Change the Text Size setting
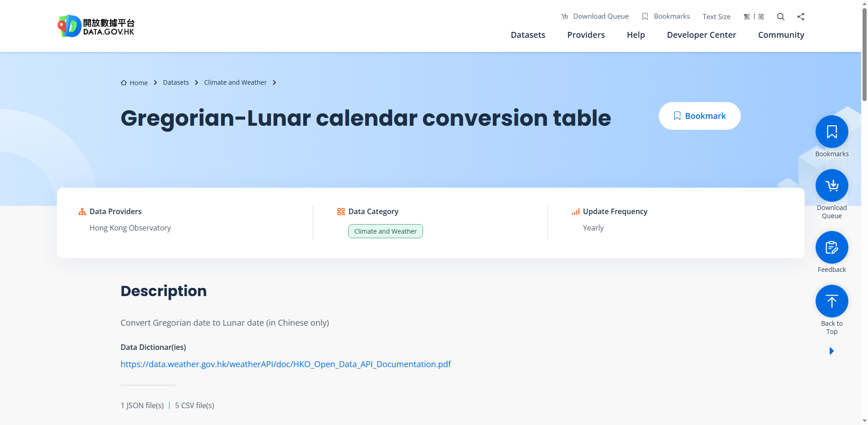The width and height of the screenshot is (868, 425). [x=717, y=16]
